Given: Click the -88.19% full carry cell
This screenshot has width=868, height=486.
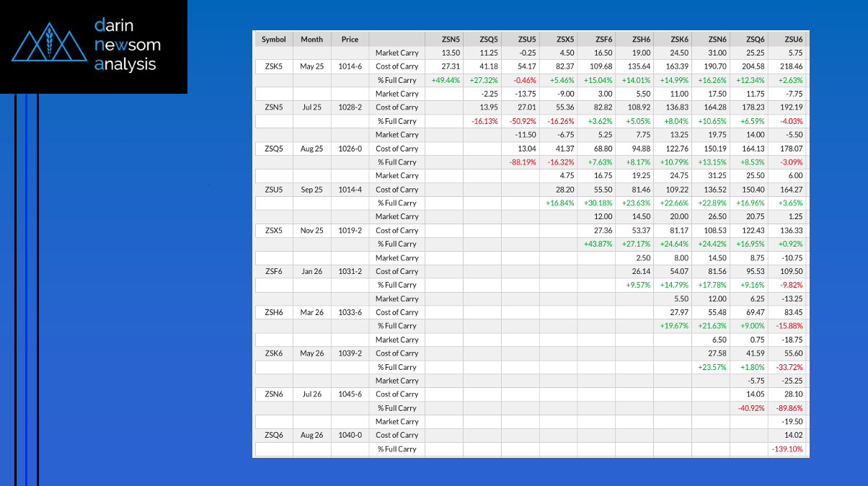Looking at the screenshot, I should [522, 162].
